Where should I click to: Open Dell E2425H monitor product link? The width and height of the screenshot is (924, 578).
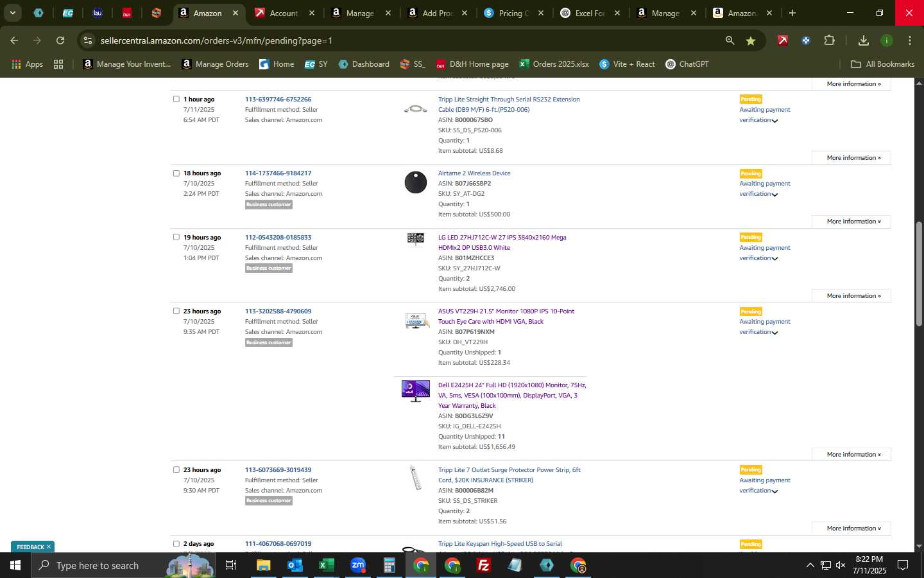tap(512, 395)
